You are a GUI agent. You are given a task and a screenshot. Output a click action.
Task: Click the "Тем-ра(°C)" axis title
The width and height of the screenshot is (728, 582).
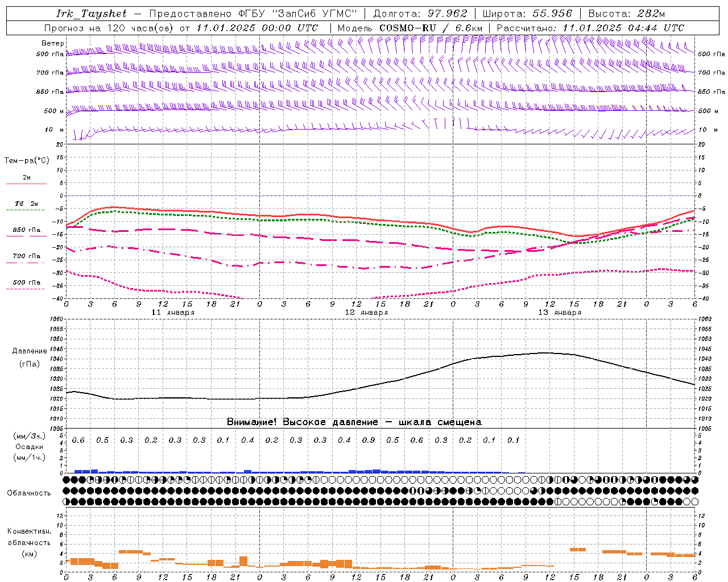[27, 161]
